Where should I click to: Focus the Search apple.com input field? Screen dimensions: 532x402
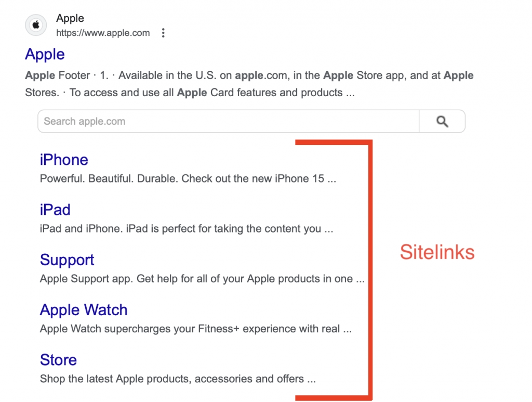[x=229, y=122]
